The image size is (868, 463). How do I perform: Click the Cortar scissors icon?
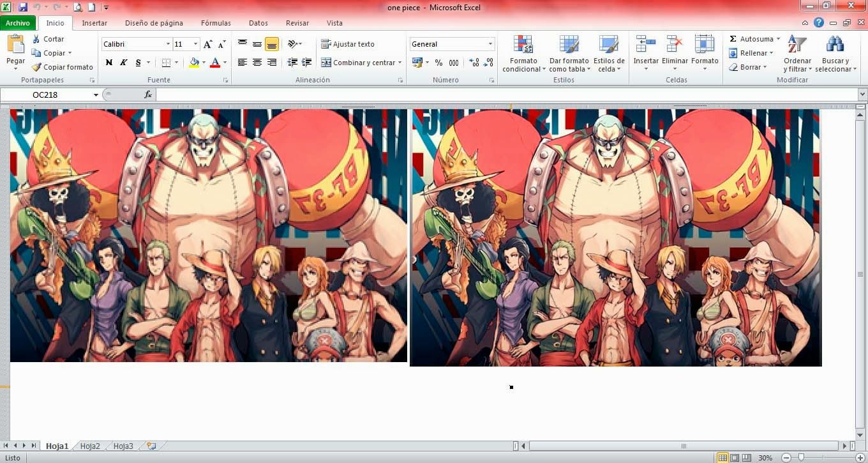[36, 39]
